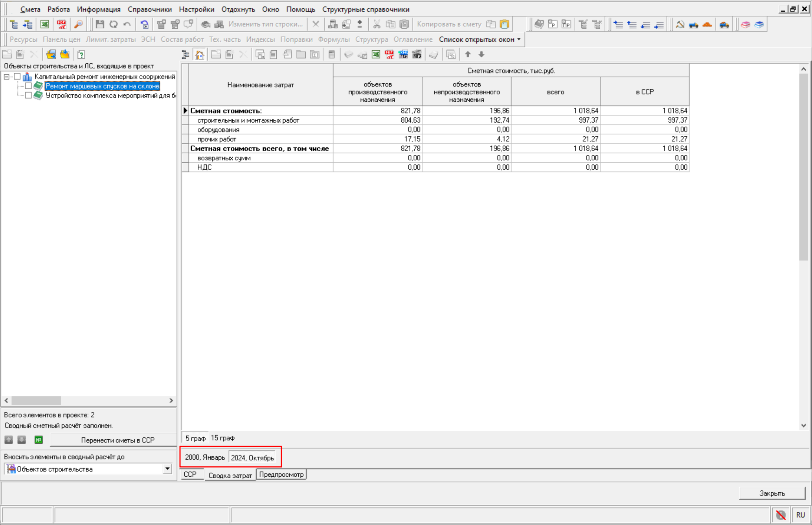The image size is (812, 525).
Task: Open the Справочники menu
Action: (149, 9)
